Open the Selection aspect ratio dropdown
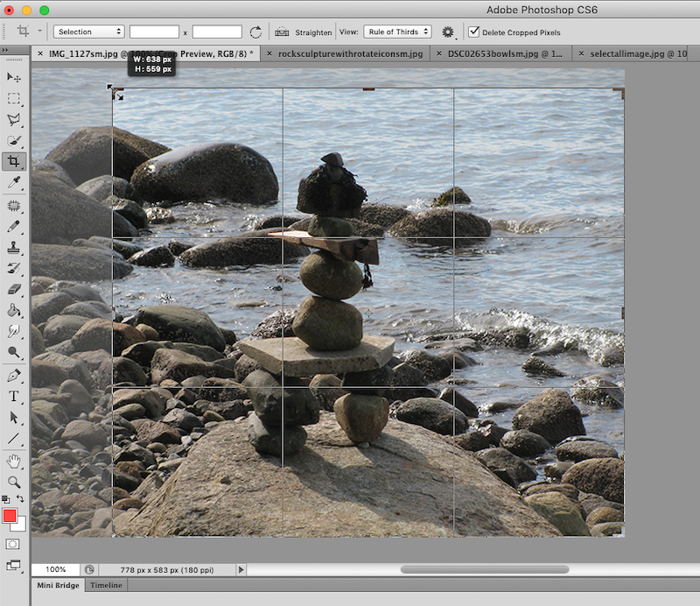 (x=89, y=32)
